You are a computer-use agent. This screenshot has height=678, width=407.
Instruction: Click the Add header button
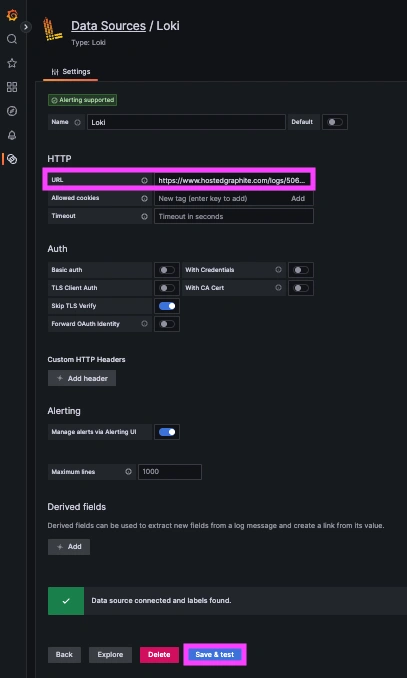pyautogui.click(x=82, y=378)
